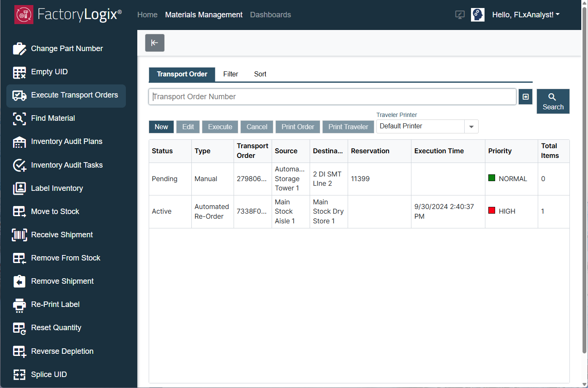Click the Search button
Viewport: 588px width, 388px height.
tap(553, 101)
